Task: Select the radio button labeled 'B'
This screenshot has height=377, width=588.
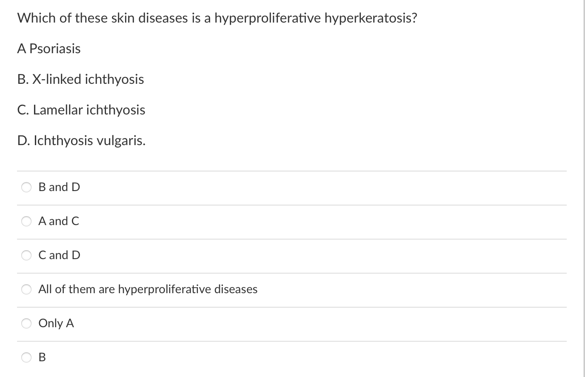Action: coord(26,357)
